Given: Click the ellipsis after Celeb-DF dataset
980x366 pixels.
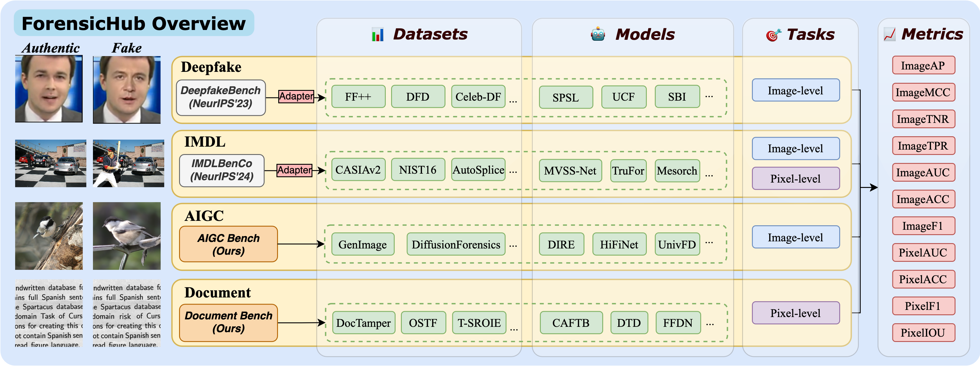Looking at the screenshot, I should point(513,102).
